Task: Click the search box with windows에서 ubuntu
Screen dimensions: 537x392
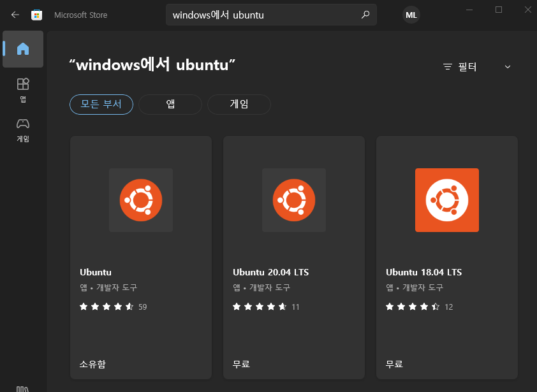Action: pyautogui.click(x=271, y=15)
